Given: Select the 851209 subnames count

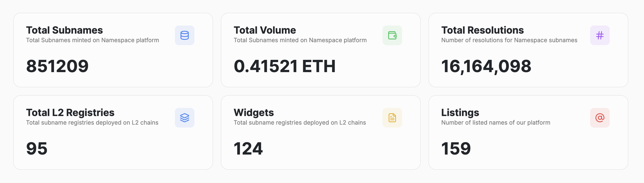Looking at the screenshot, I should [57, 66].
